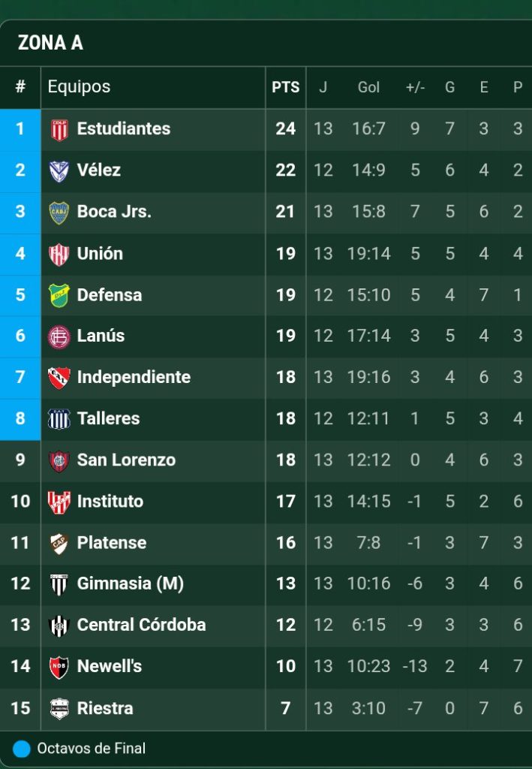The width and height of the screenshot is (532, 769).
Task: Click the San Lorenzo crest icon
Action: [59, 460]
